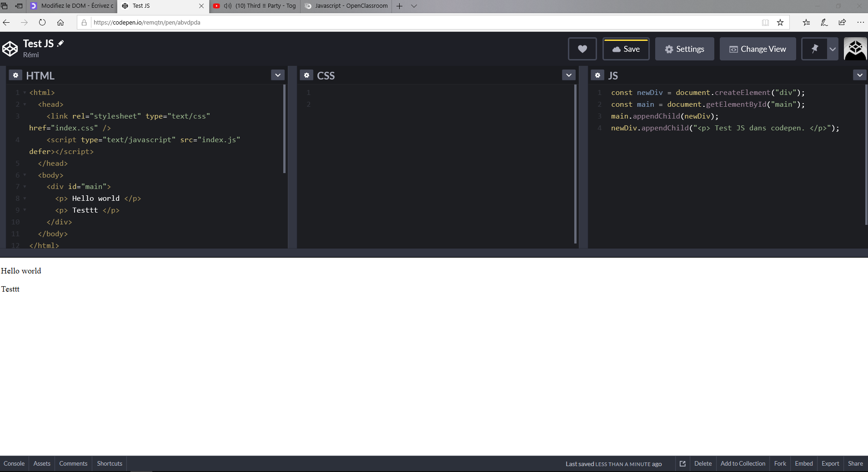The width and height of the screenshot is (868, 472).
Task: Switch to Javascript - OpenClassroom tab
Action: pos(346,6)
